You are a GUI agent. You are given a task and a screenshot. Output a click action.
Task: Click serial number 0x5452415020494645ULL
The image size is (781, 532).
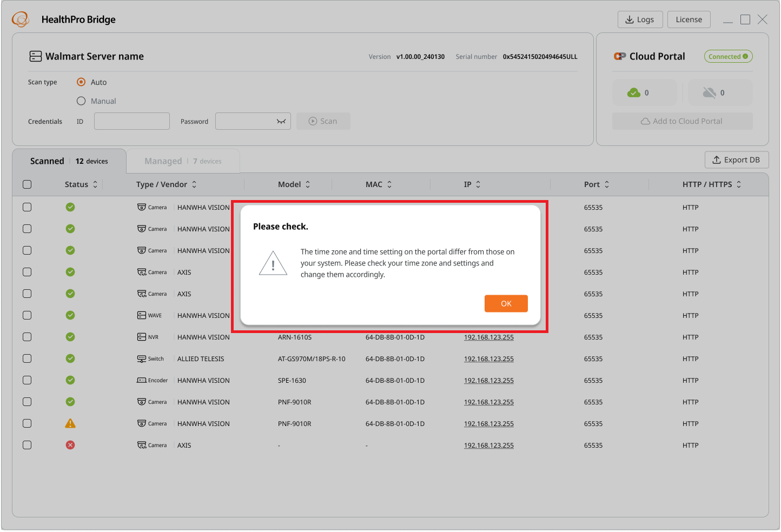pyautogui.click(x=540, y=56)
